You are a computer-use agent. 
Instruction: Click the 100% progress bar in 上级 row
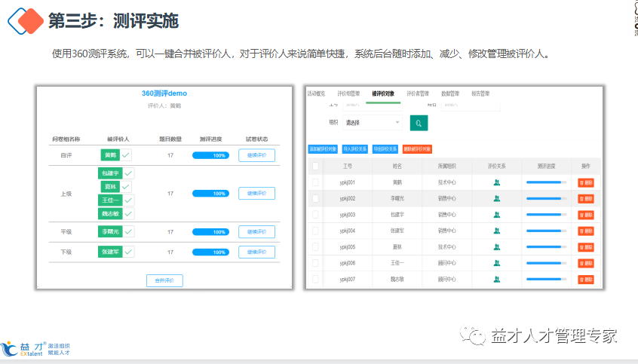210,194
